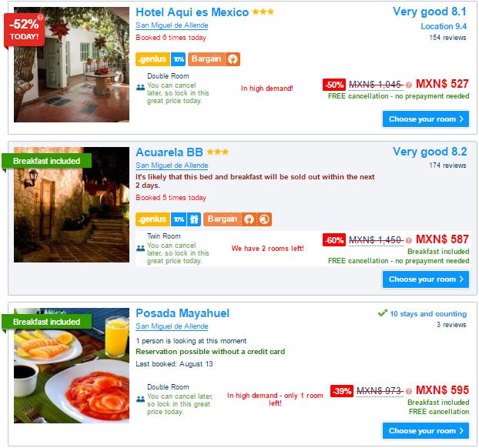Choose your room for Acuarela BB
This screenshot has height=448, width=479.
[426, 279]
